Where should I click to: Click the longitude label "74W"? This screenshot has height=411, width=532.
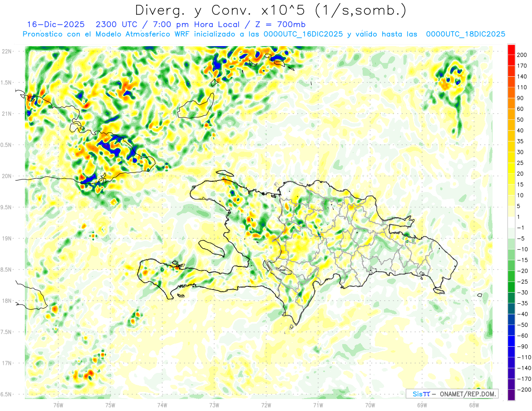162,405
